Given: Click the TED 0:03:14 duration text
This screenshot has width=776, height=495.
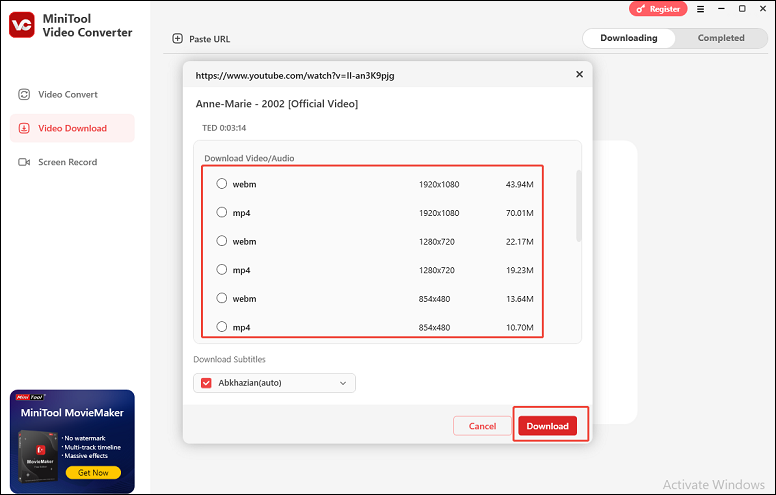Looking at the screenshot, I should 224,128.
